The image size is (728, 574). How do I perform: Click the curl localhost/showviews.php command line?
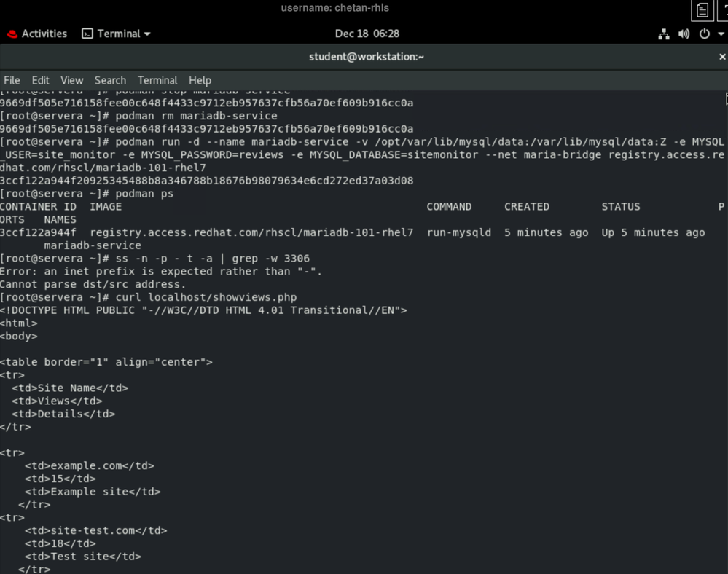click(x=206, y=297)
